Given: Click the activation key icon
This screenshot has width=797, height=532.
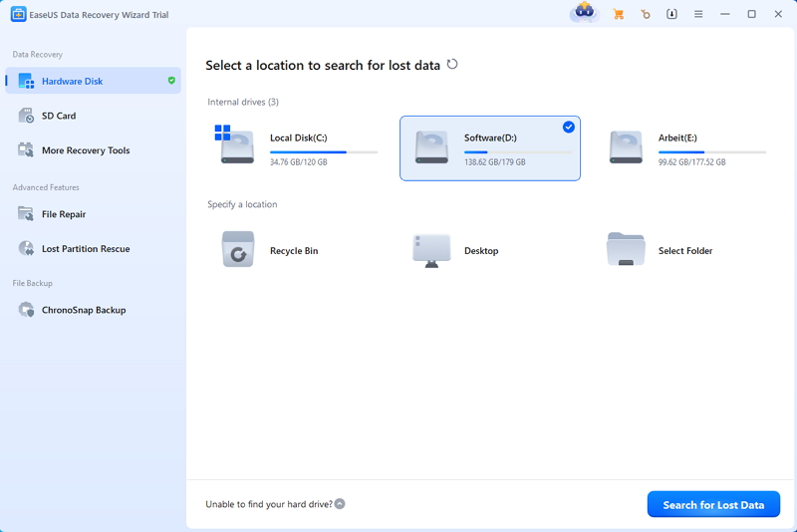Looking at the screenshot, I should click(645, 14).
